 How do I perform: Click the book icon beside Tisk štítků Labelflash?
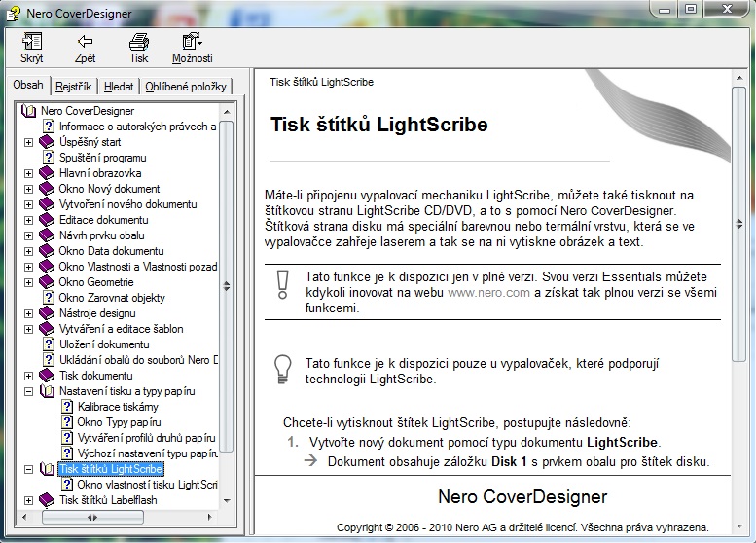[x=47, y=500]
